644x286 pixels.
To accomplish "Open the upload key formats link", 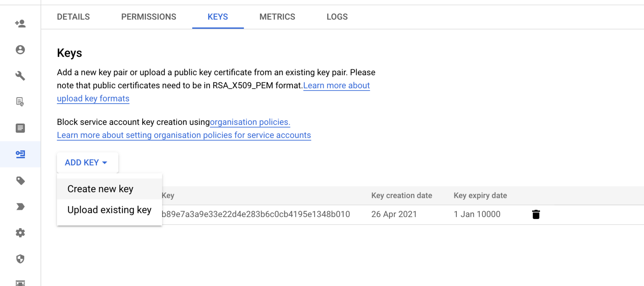I will click(x=93, y=99).
